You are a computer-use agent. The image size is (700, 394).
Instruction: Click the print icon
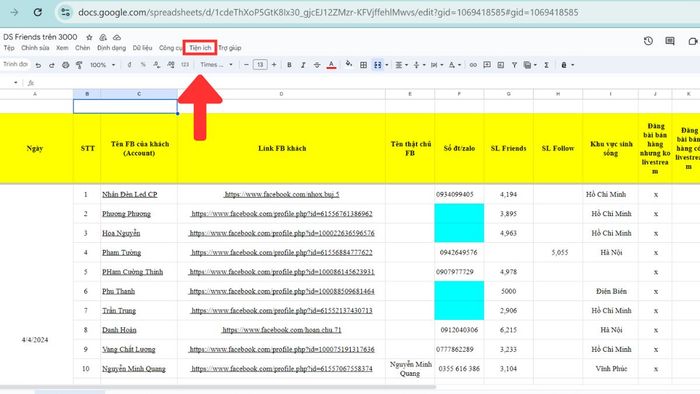[66, 65]
